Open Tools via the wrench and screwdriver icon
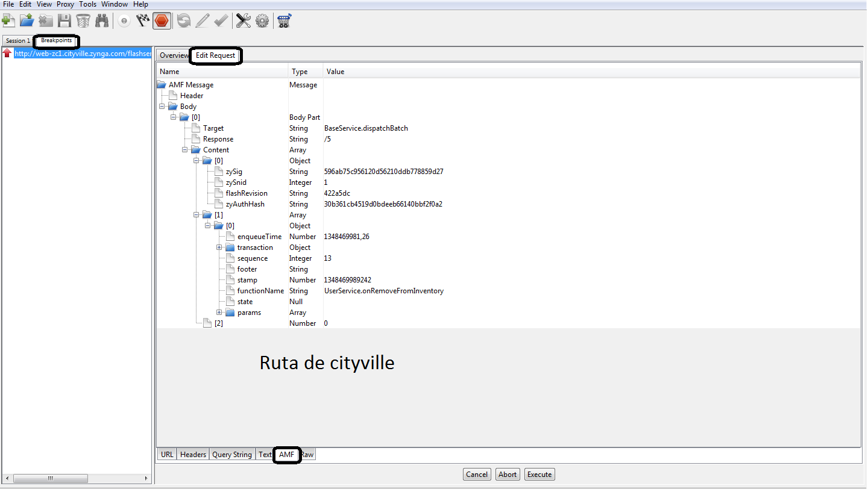Image resolution: width=868 pixels, height=489 pixels. click(244, 21)
